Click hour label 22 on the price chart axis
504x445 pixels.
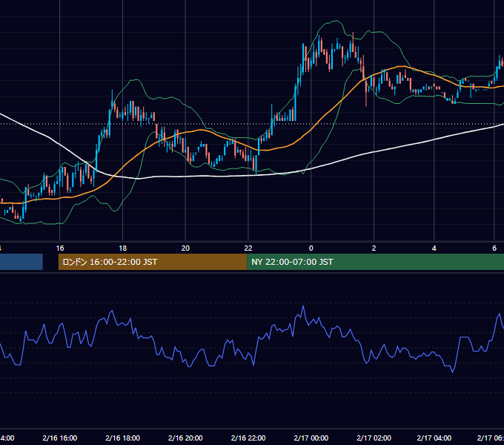point(248,248)
